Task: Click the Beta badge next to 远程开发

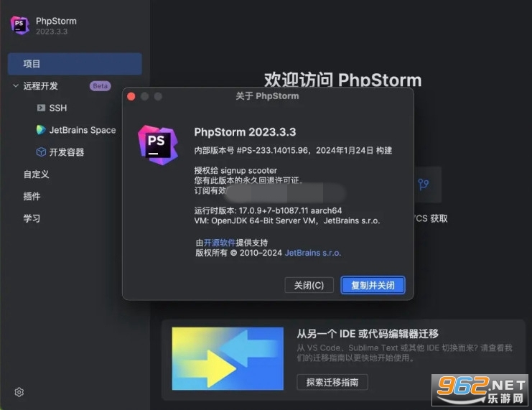Action: [100, 86]
